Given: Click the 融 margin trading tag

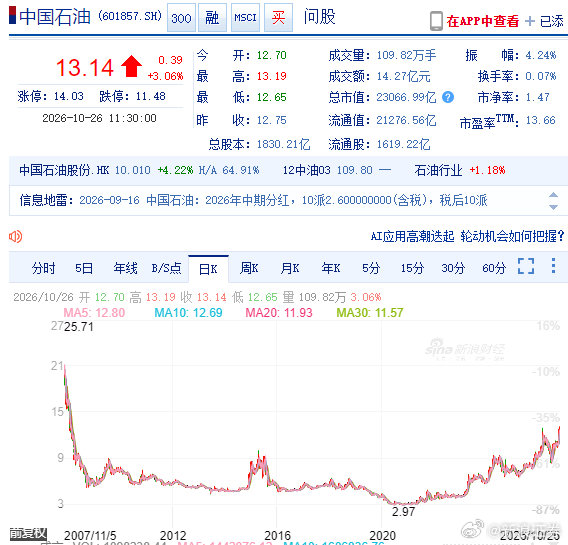Looking at the screenshot, I should click(x=212, y=18).
